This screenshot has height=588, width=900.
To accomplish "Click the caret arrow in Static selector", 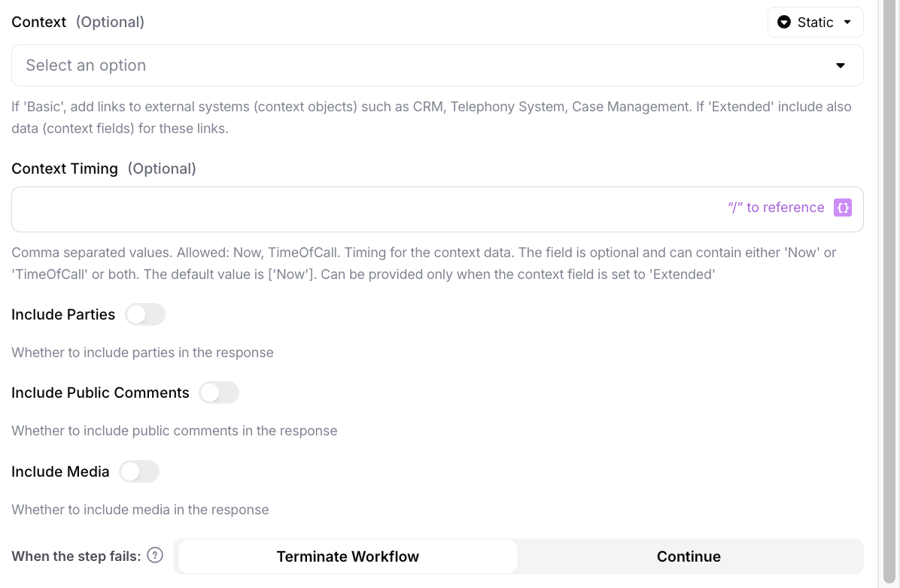I will click(x=847, y=23).
